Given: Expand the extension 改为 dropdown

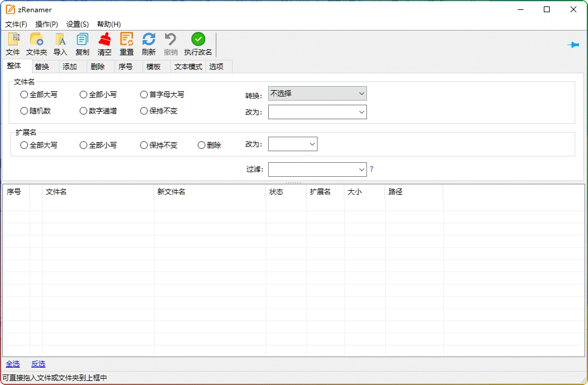Looking at the screenshot, I should (293, 144).
